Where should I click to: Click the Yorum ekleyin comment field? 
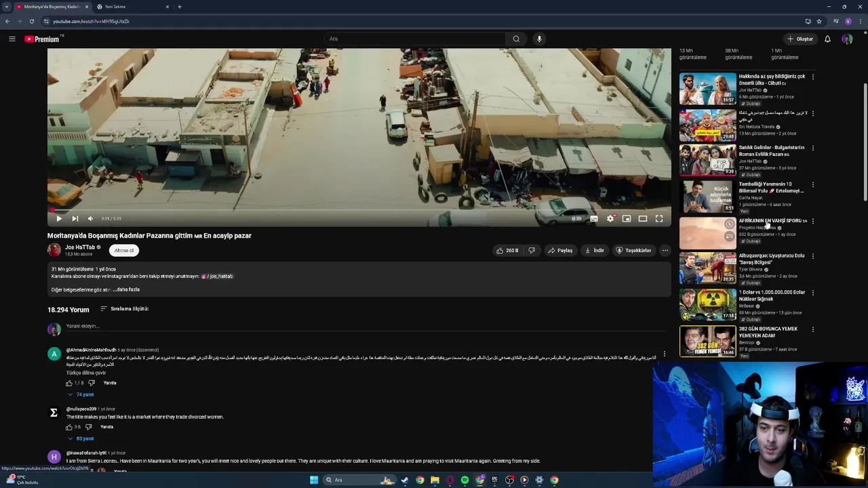coord(366,326)
